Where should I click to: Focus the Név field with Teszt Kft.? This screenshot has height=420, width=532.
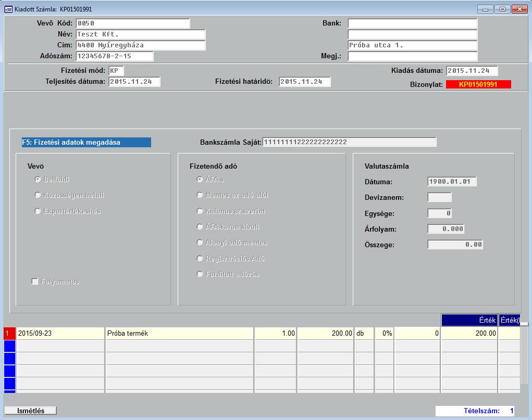(141, 34)
